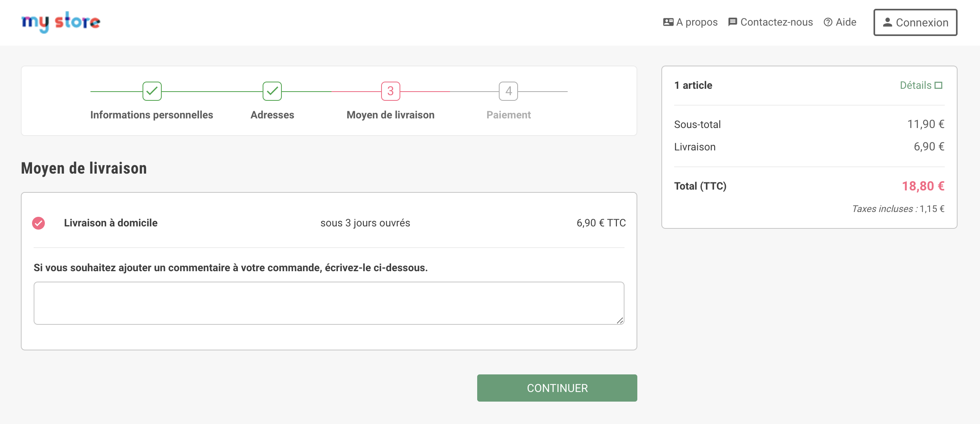This screenshot has height=424, width=980.
Task: Expand the Détails order summary
Action: tap(916, 85)
